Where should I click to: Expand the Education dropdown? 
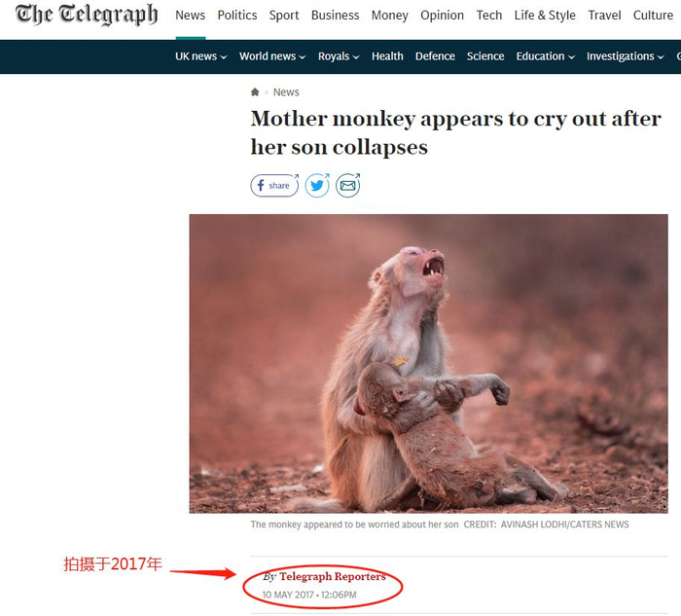click(545, 56)
